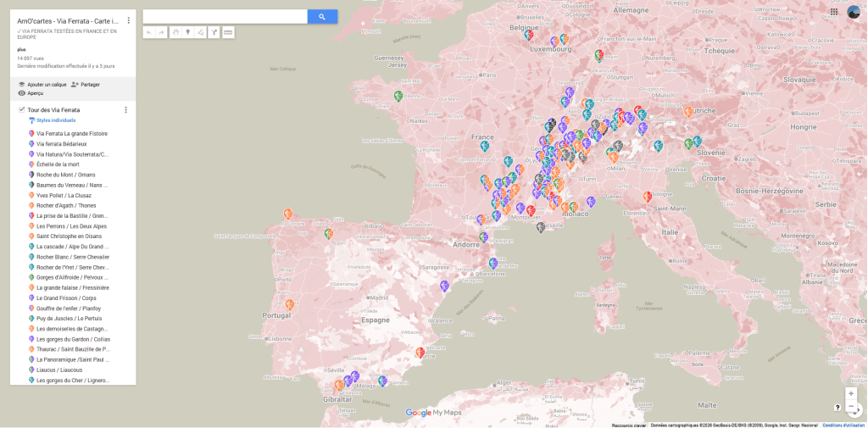
Task: Click the green marker in Brittany near Rennes
Action: click(398, 97)
